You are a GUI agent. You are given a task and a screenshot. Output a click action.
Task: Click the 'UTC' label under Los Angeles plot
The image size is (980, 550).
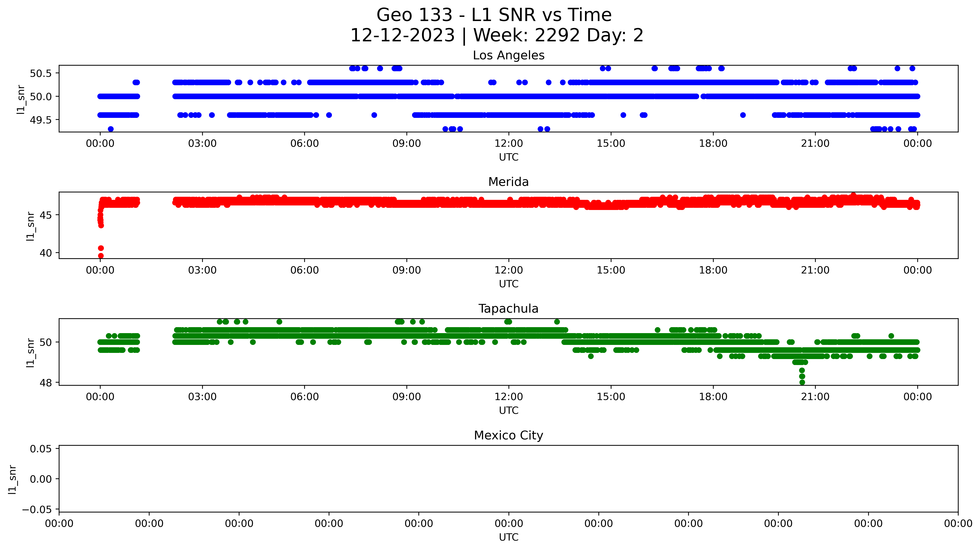[x=509, y=157]
